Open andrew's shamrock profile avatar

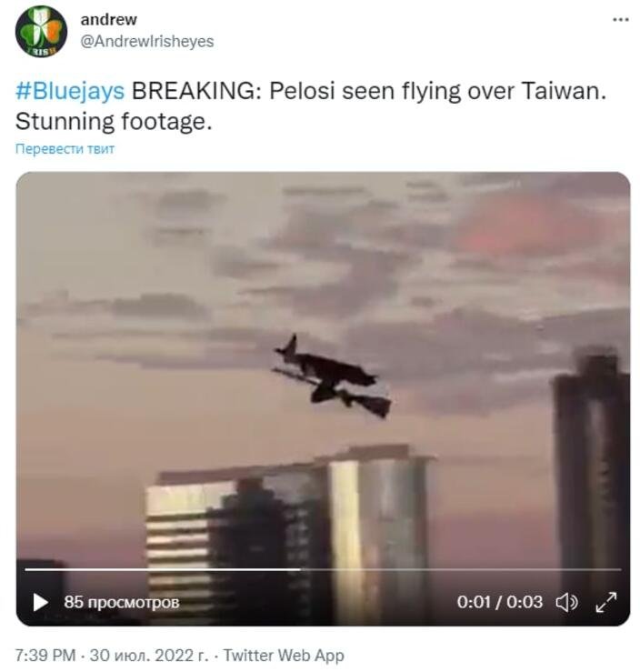click(41, 31)
